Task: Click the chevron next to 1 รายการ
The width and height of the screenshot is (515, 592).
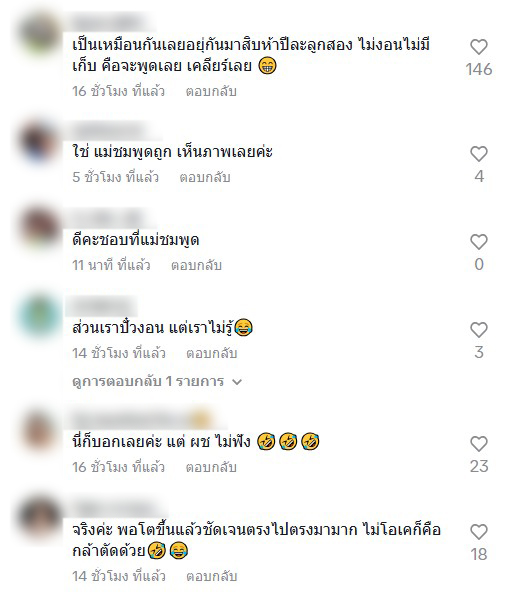Action: [x=237, y=382]
